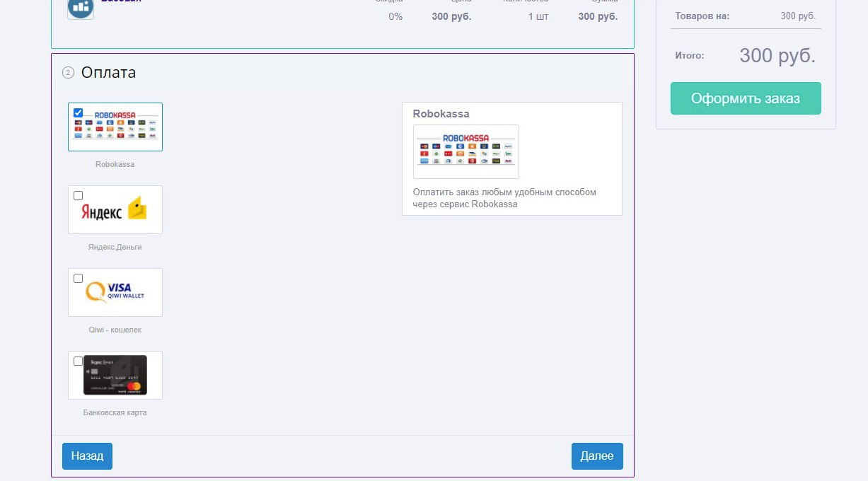Click the Robokassa label under the logo

pos(115,164)
